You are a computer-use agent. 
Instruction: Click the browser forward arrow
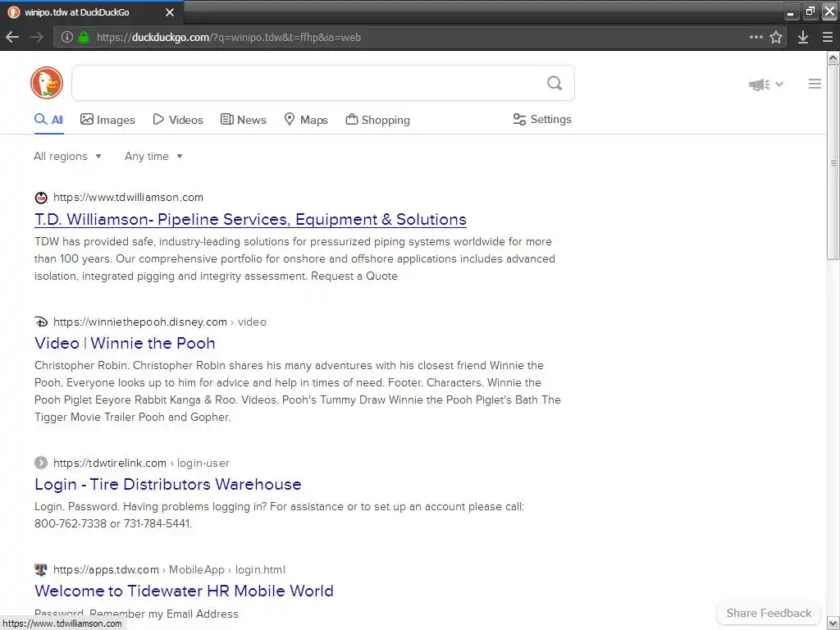coord(36,37)
